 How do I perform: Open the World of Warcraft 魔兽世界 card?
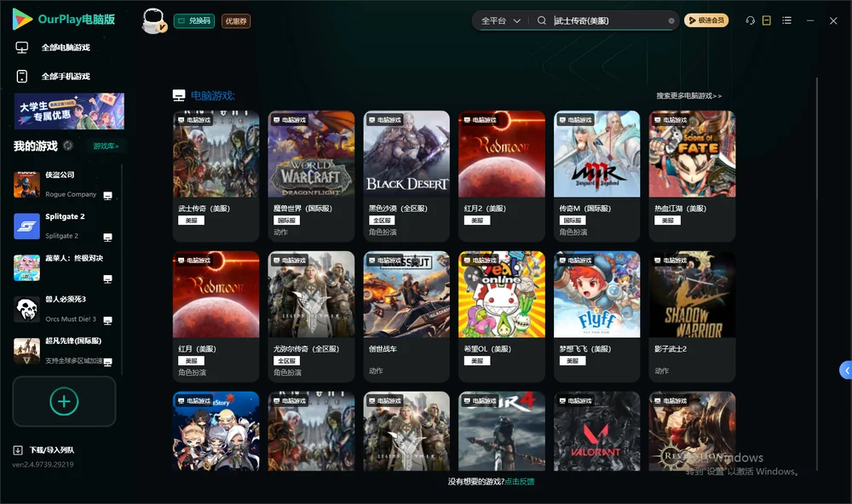click(311, 176)
